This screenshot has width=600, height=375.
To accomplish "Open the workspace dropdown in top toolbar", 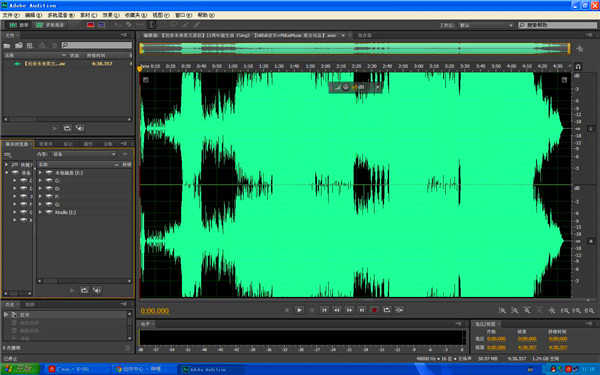I will pyautogui.click(x=486, y=25).
